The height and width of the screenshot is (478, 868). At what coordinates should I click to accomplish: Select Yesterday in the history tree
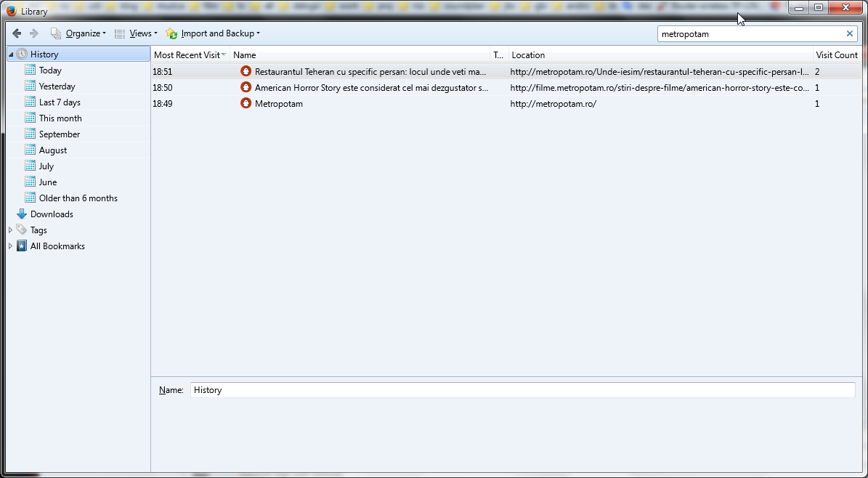click(x=57, y=86)
